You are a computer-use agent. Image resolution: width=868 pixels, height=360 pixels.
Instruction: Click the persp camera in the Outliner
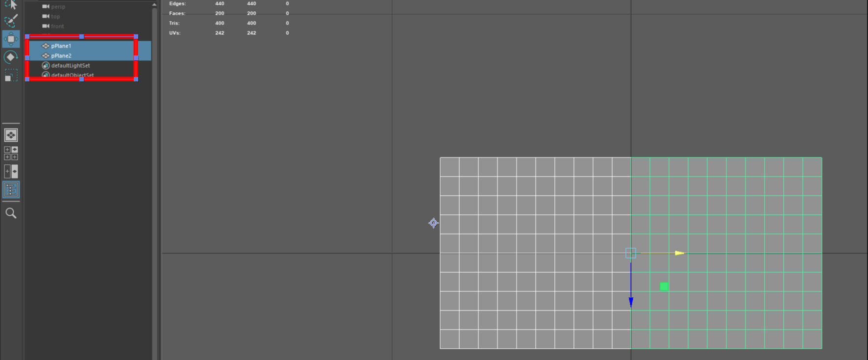pyautogui.click(x=58, y=7)
